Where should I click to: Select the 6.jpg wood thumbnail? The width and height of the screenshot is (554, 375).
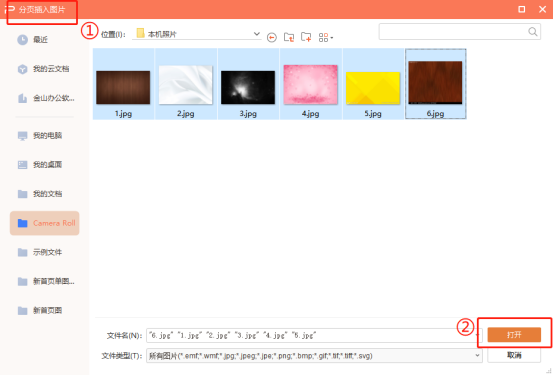(435, 84)
